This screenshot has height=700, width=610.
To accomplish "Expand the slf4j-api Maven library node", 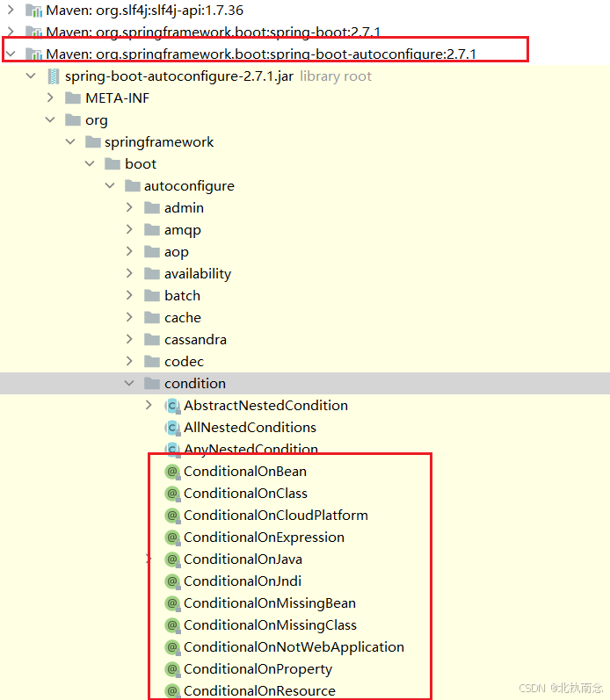I will [11, 10].
